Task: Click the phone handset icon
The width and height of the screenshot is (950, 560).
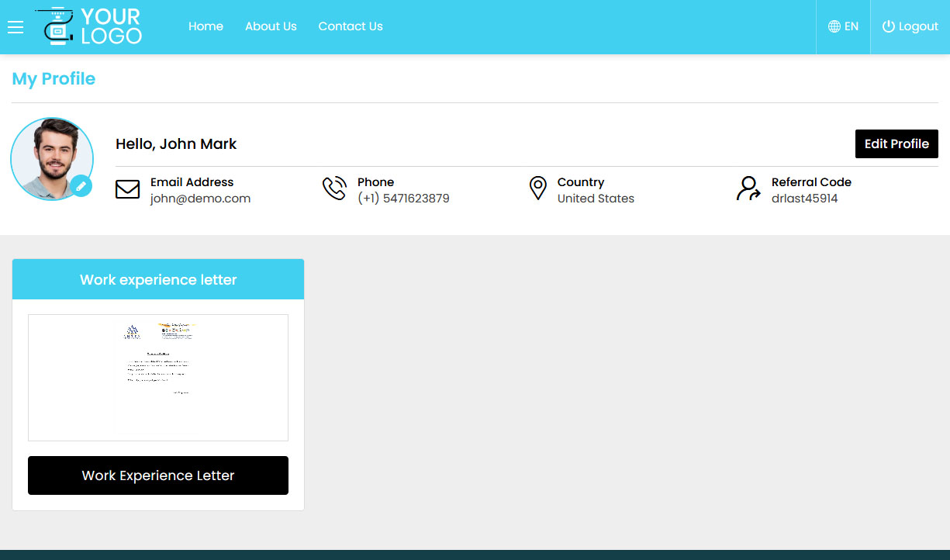Action: (334, 188)
